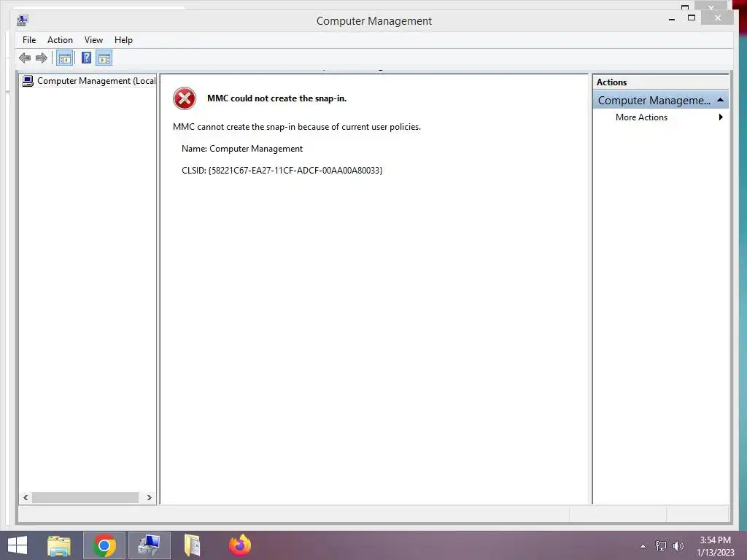
Task: Minimize the Computer Management window
Action: tap(672, 19)
